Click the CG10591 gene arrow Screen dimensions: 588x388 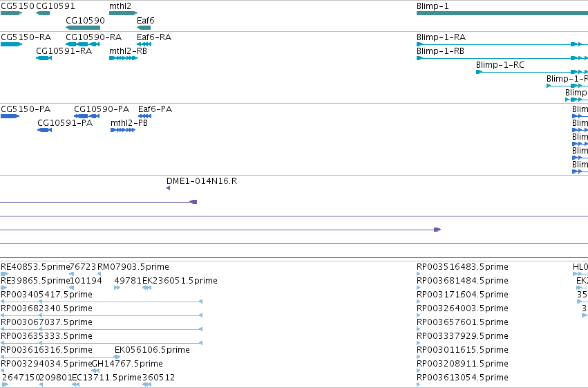coord(43,13)
